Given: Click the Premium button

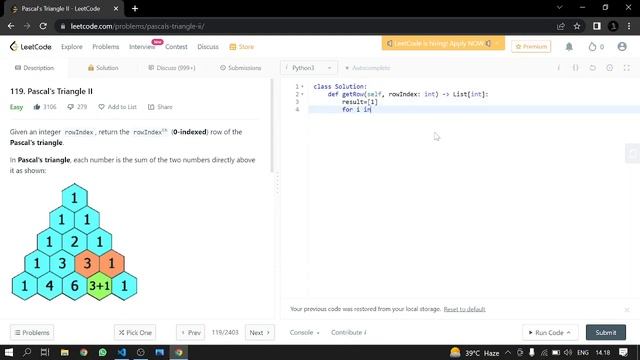Looking at the screenshot, I should point(531,47).
